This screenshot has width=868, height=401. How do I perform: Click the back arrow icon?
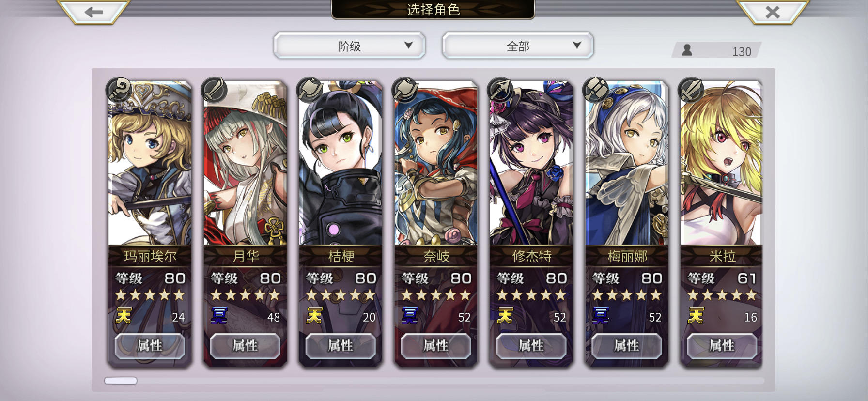point(93,12)
